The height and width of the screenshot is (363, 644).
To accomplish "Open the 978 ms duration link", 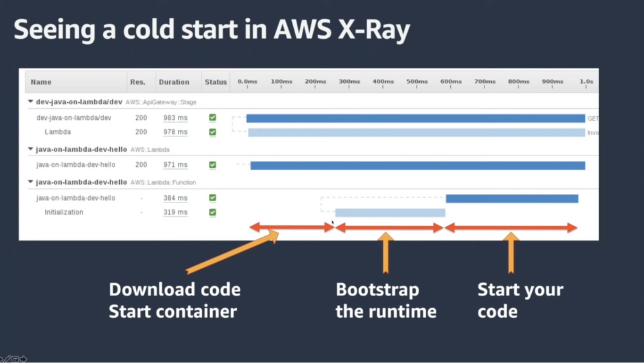I will click(x=175, y=132).
